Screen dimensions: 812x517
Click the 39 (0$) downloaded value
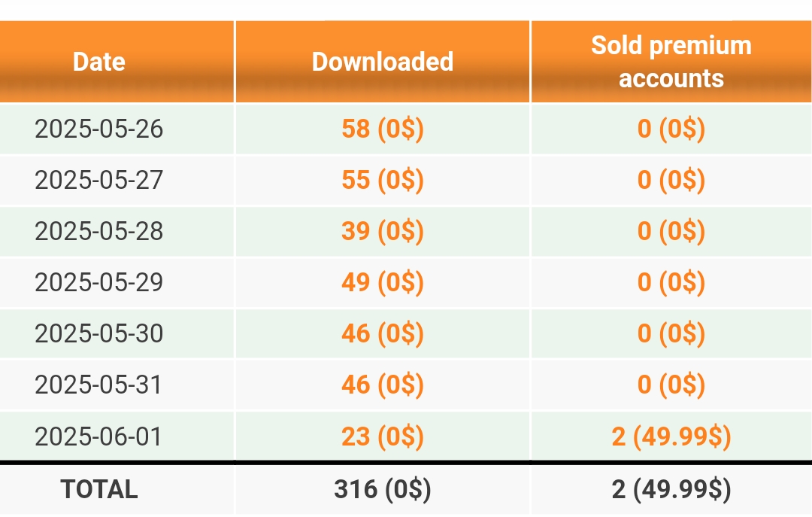pos(383,231)
